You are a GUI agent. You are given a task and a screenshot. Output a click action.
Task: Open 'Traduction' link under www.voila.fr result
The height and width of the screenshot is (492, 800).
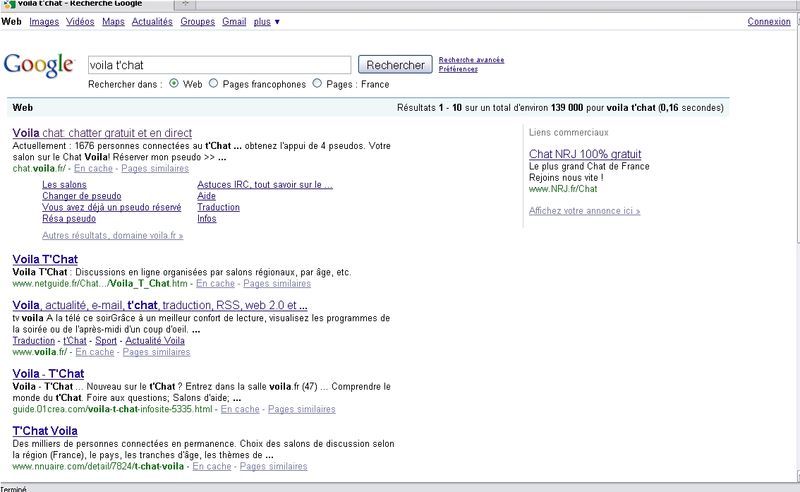point(34,341)
